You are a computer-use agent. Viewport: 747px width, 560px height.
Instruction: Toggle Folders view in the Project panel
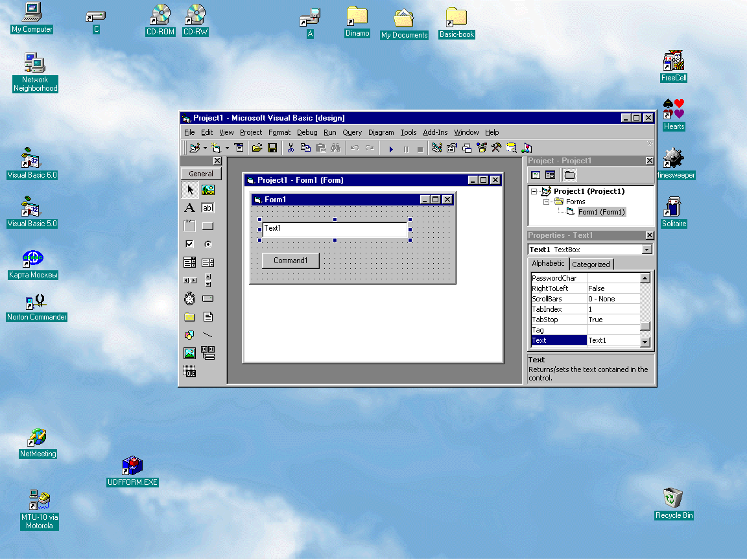point(570,175)
